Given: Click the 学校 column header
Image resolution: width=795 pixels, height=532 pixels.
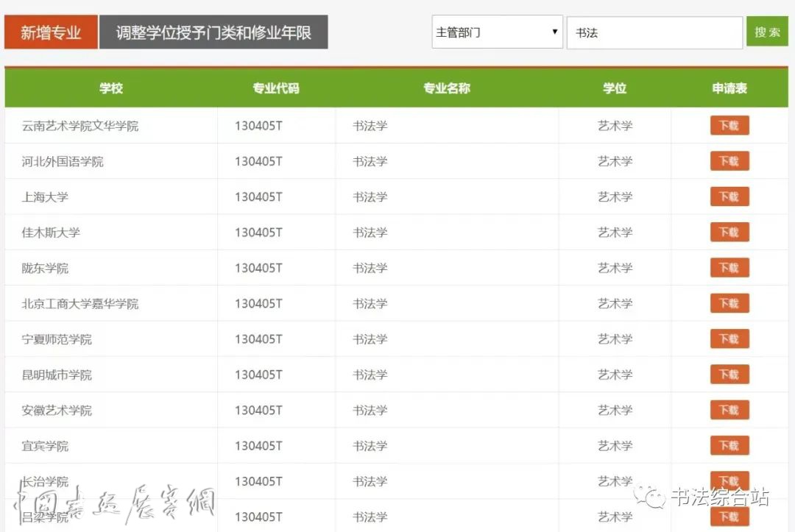Looking at the screenshot, I should pos(111,88).
